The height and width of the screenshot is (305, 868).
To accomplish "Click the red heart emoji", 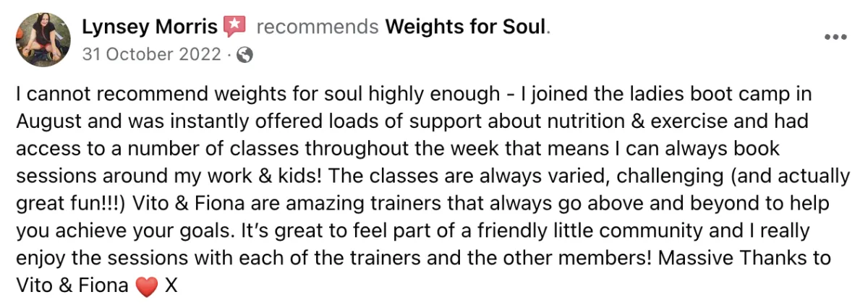I will click(x=146, y=286).
